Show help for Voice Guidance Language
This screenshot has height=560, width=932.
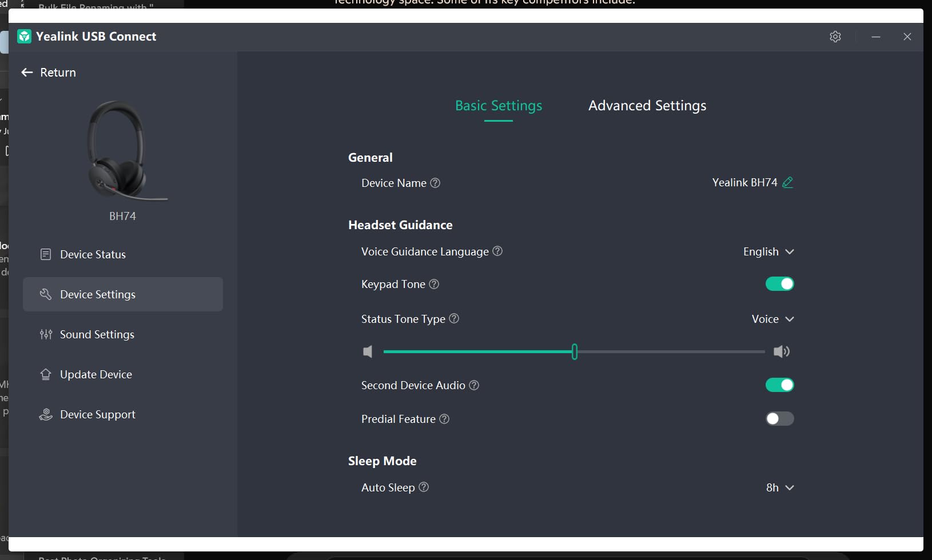[x=497, y=251]
